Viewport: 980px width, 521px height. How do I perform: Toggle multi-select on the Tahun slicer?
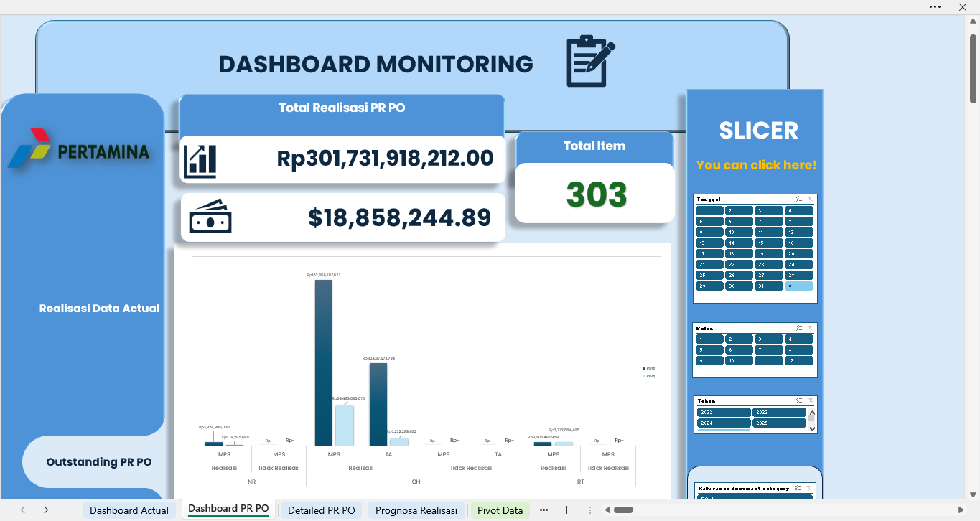click(799, 400)
